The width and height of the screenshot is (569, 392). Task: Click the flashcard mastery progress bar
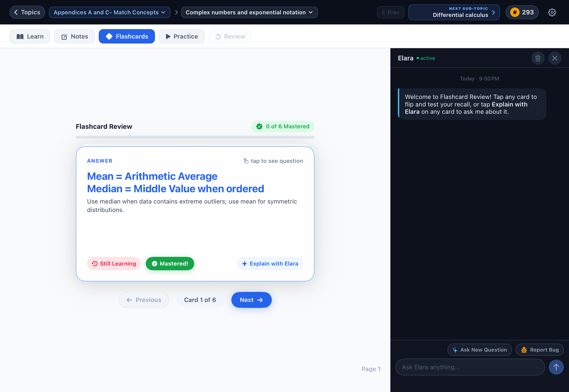(x=195, y=137)
